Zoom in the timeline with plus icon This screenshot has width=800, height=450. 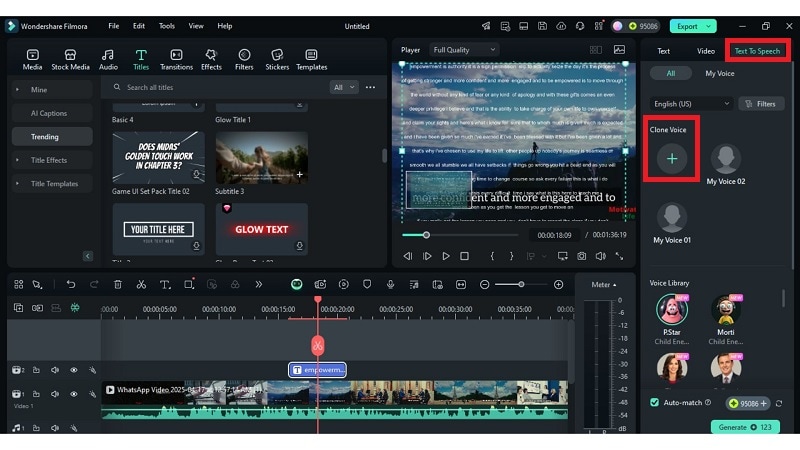tap(558, 284)
